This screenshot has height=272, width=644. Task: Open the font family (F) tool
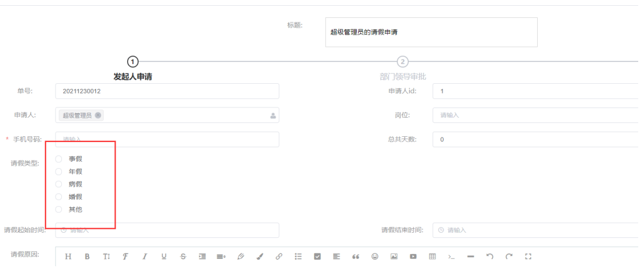[126, 256]
